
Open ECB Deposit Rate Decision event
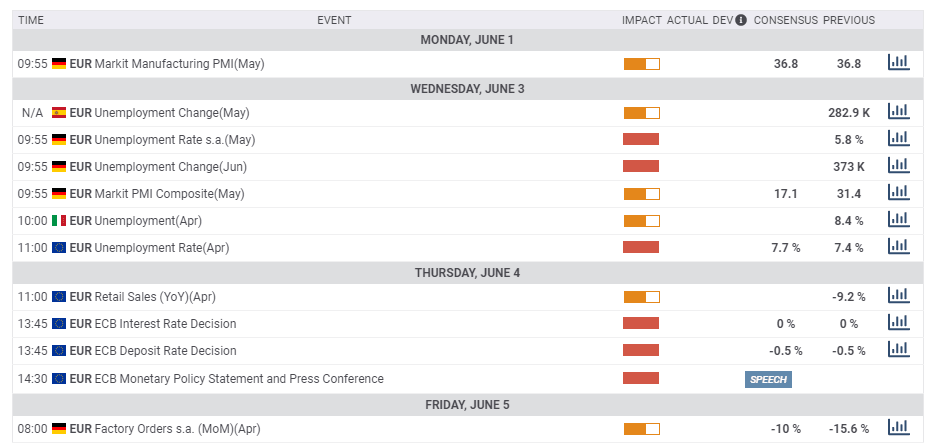[x=165, y=351]
